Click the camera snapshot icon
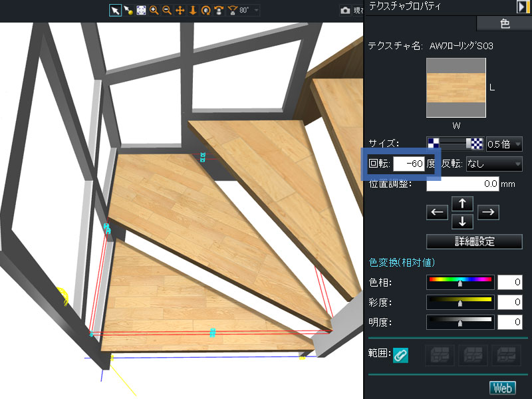Image resolution: width=532 pixels, height=399 pixels. [345, 11]
